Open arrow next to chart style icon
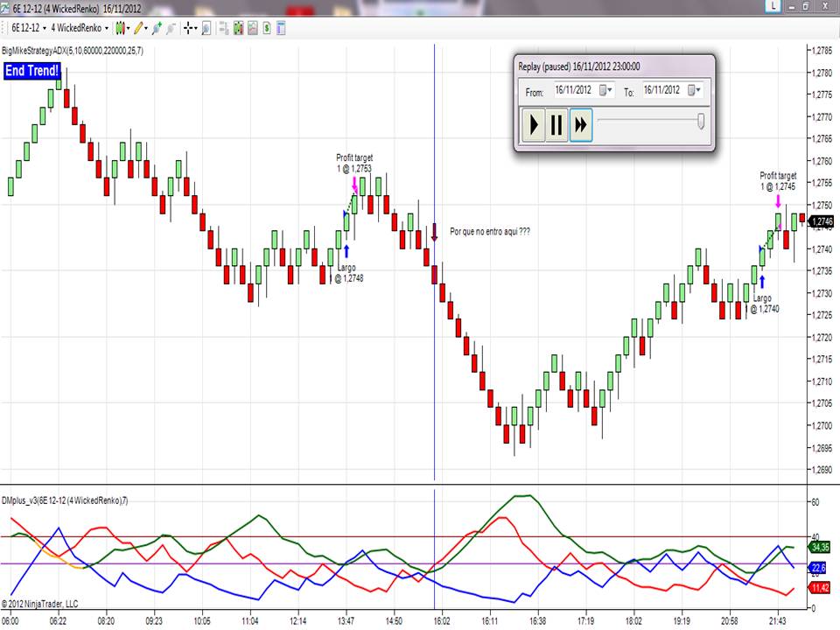The image size is (840, 630). (128, 28)
